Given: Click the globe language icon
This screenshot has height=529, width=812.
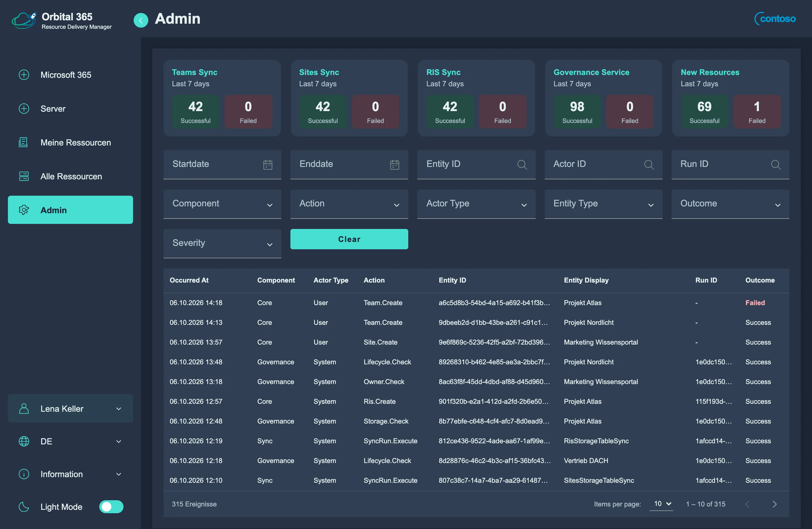Looking at the screenshot, I should pyautogui.click(x=24, y=441).
